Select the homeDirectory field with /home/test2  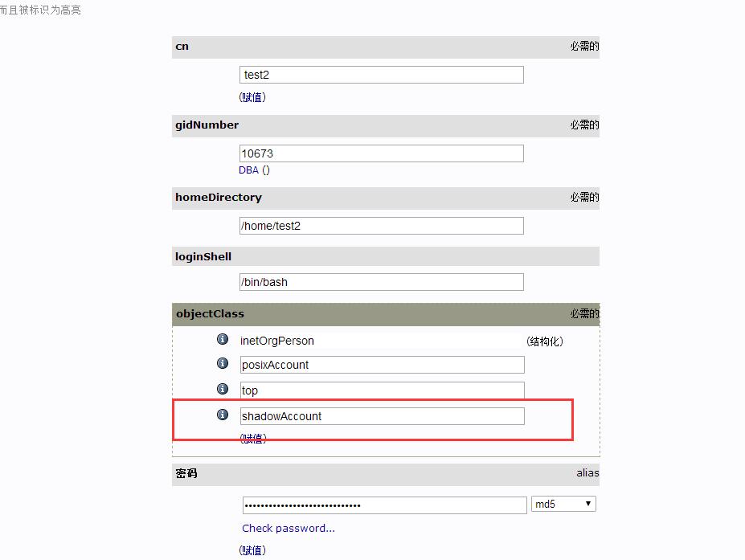click(380, 226)
